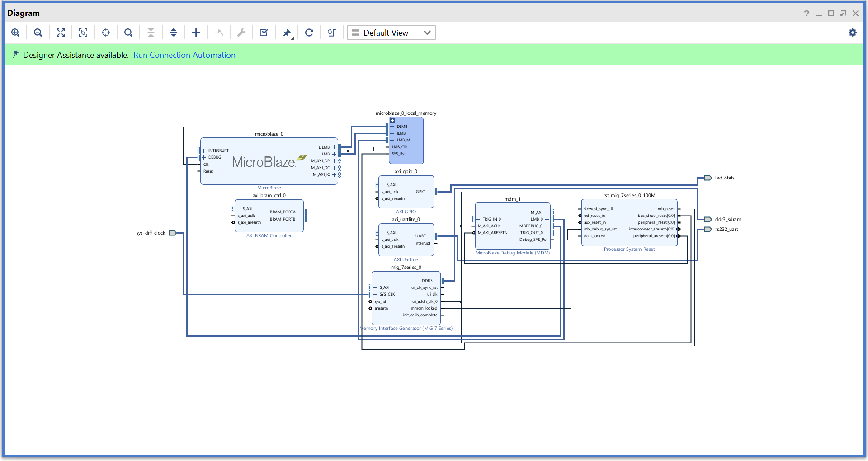The image size is (868, 461).
Task: Activate the Select Area tool
Action: 83,33
